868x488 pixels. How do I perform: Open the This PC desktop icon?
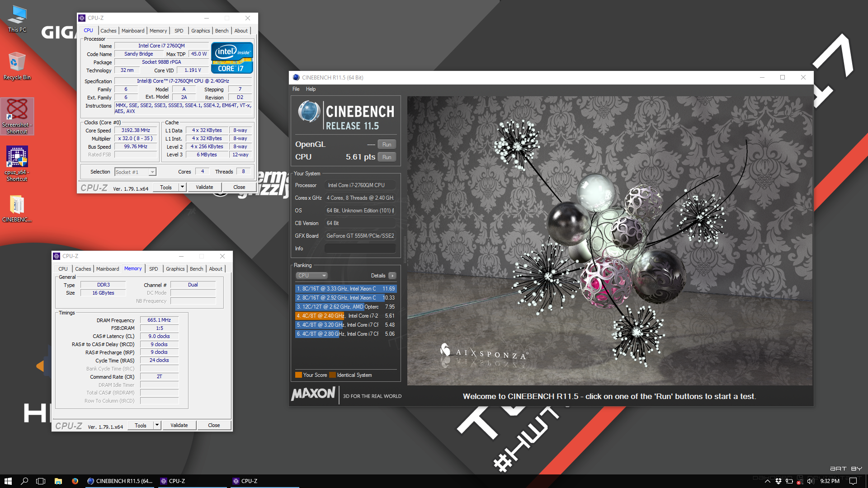(17, 19)
